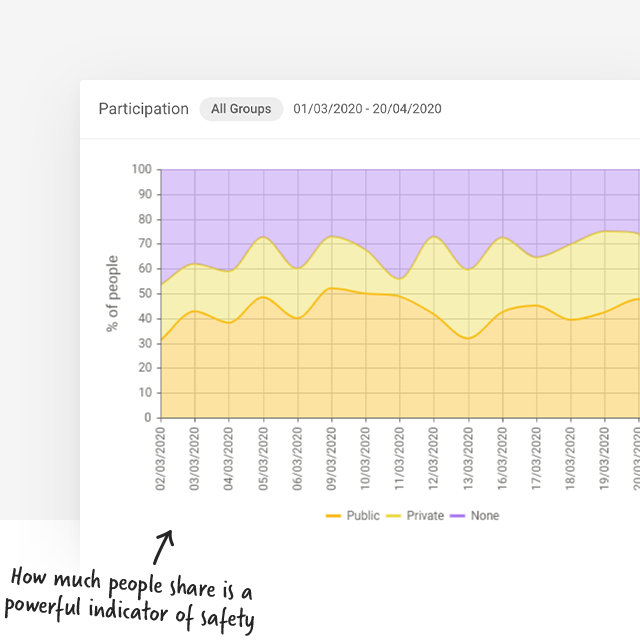Viewport: 640px width, 640px height.
Task: Select the 02/03/2020 x-axis label
Action: [160, 459]
